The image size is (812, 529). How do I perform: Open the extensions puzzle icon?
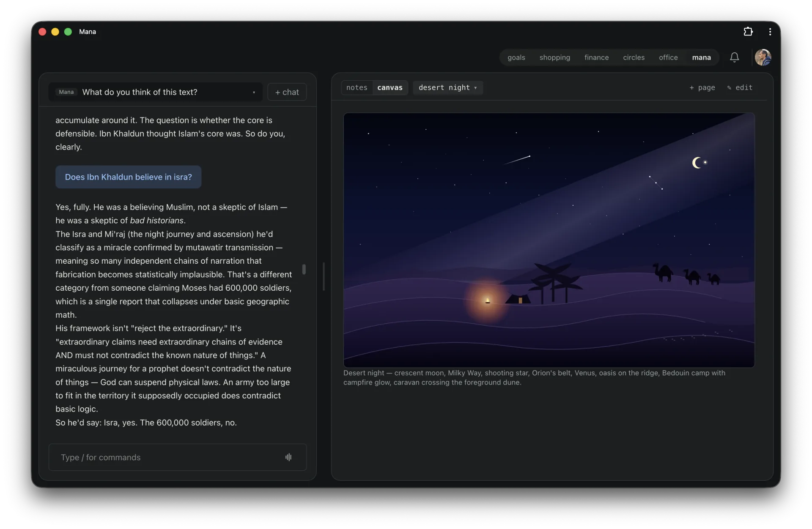tap(748, 32)
